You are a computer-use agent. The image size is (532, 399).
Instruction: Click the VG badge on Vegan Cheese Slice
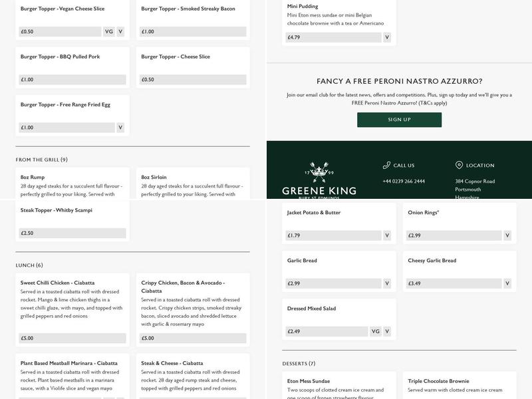tap(109, 31)
